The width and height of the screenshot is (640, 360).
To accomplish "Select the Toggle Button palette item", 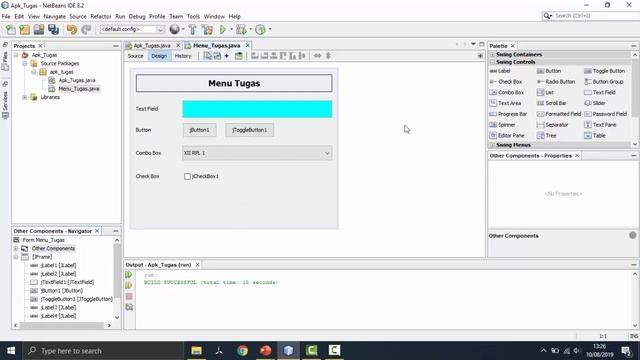I will 604,71.
